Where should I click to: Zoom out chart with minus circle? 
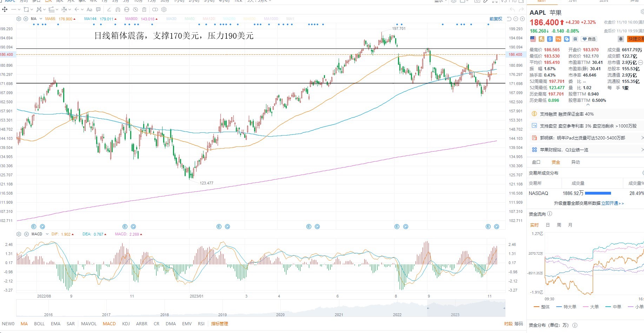pos(516,19)
